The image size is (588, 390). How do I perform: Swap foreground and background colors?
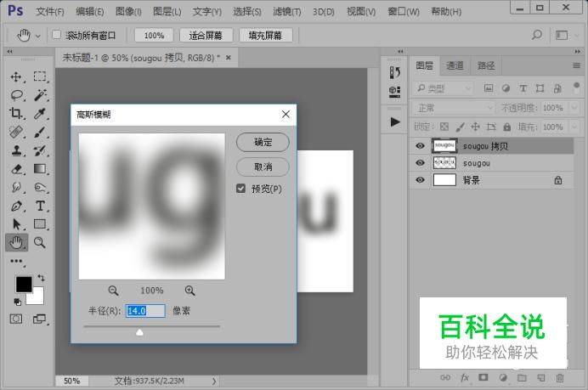[x=41, y=278]
